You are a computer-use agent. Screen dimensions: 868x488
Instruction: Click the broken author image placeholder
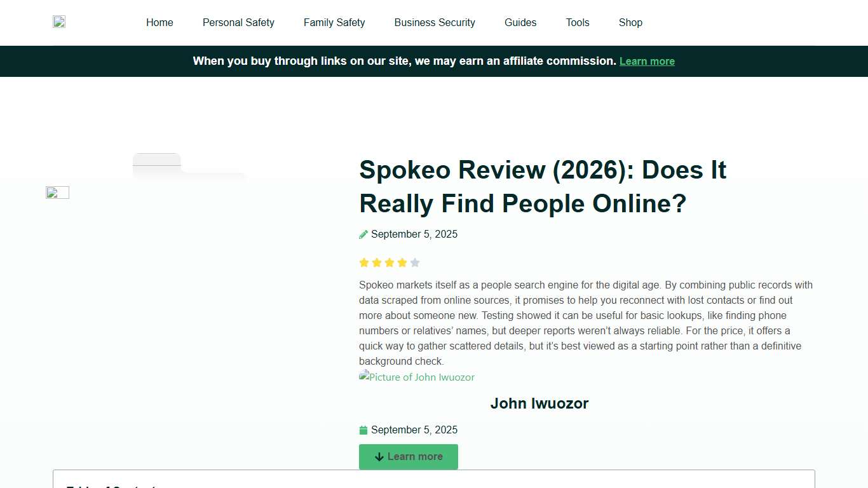click(363, 377)
